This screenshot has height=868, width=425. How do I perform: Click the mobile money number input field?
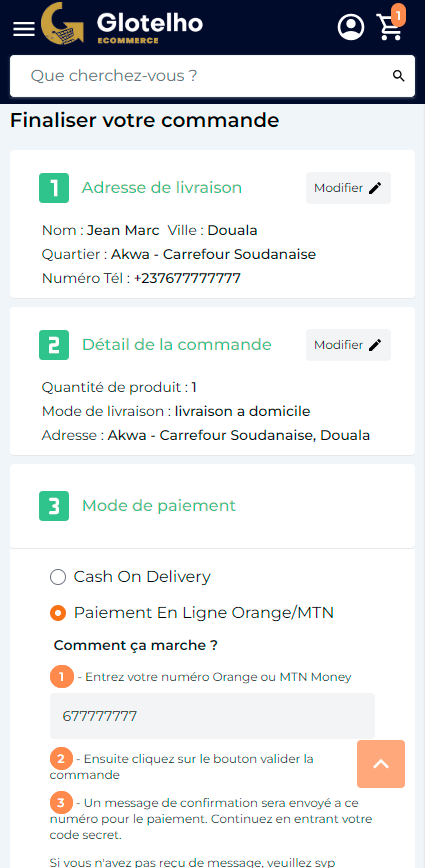coord(212,716)
